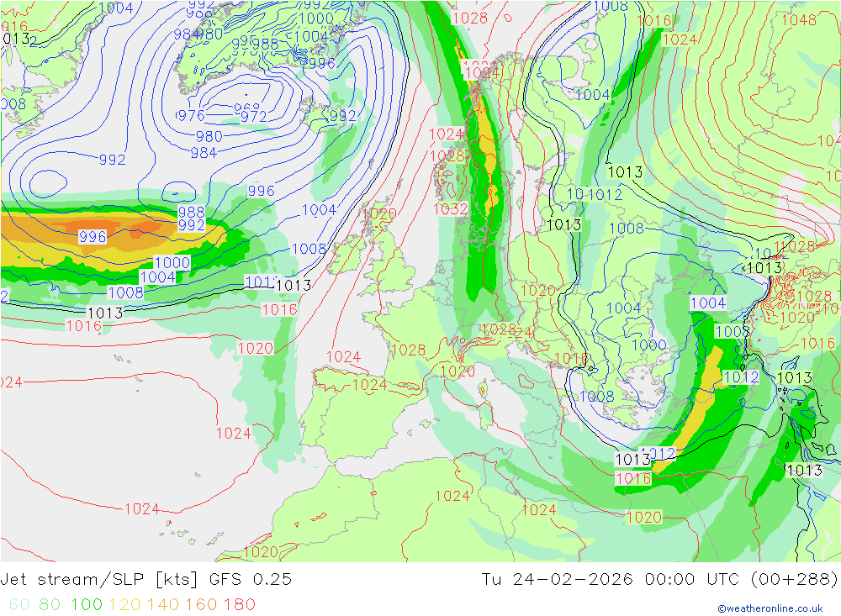This screenshot has width=841, height=616.
Task: Click the 120 kts legend value
Action: pyautogui.click(x=125, y=604)
